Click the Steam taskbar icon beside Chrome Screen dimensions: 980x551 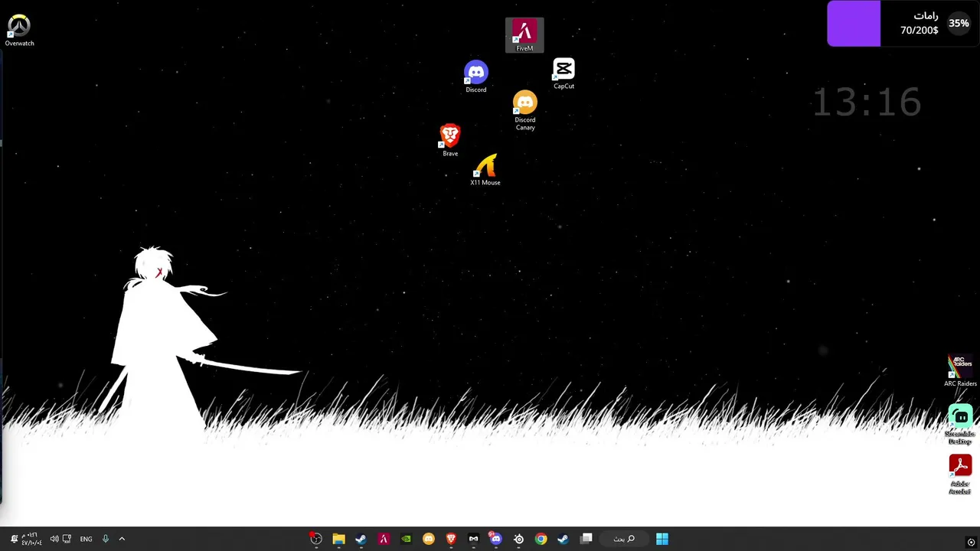tap(563, 539)
